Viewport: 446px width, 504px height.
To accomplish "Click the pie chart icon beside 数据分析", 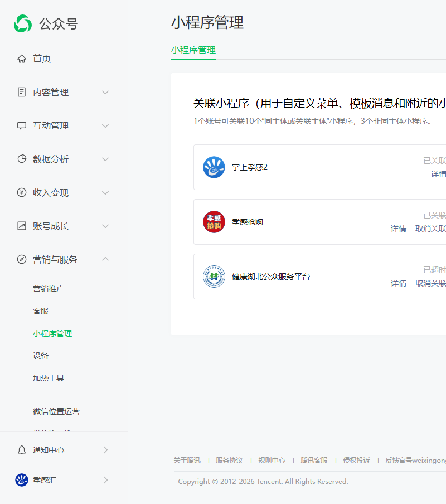I will [22, 159].
